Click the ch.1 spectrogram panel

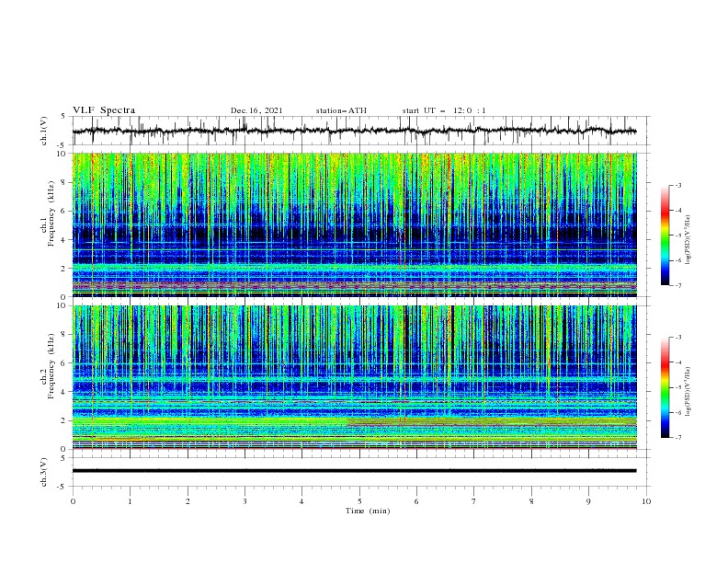pos(355,224)
